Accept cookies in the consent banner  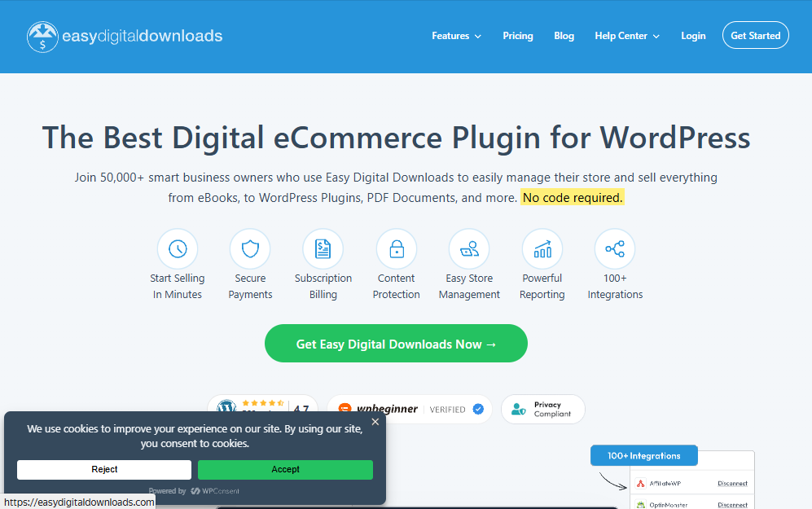click(x=285, y=470)
